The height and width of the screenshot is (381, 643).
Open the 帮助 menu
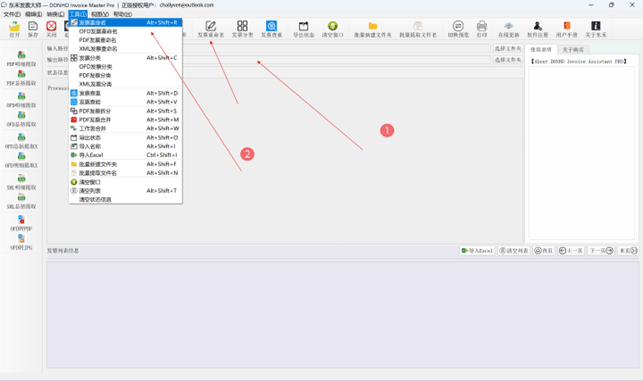122,14
